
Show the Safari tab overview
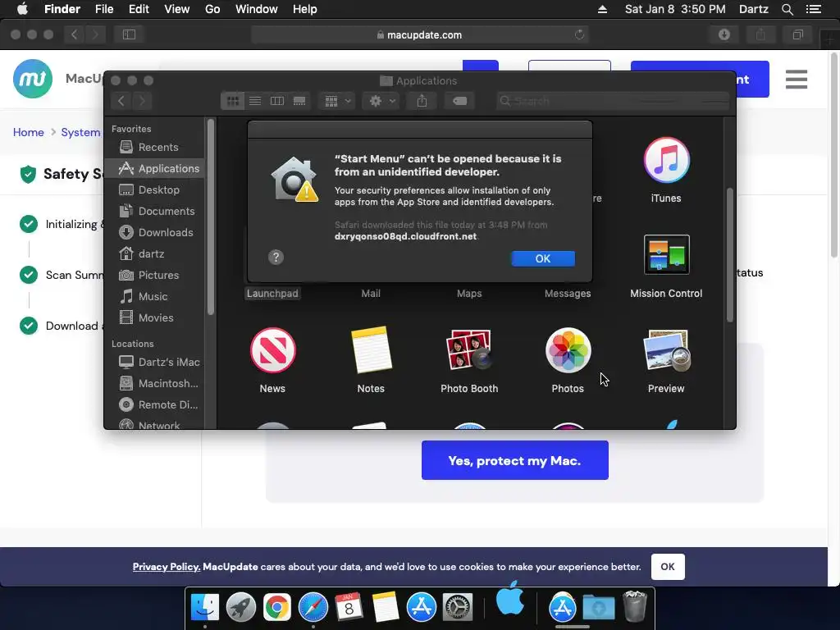tap(797, 34)
